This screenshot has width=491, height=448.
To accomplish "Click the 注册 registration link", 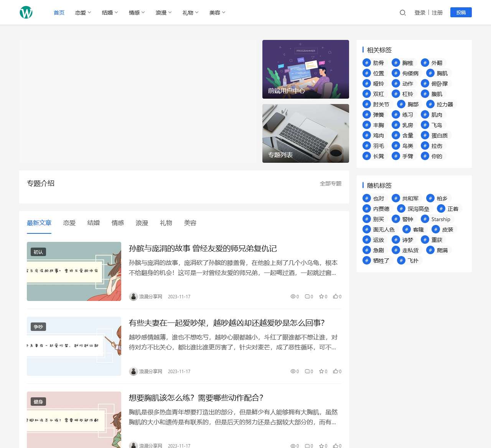I will (x=437, y=13).
